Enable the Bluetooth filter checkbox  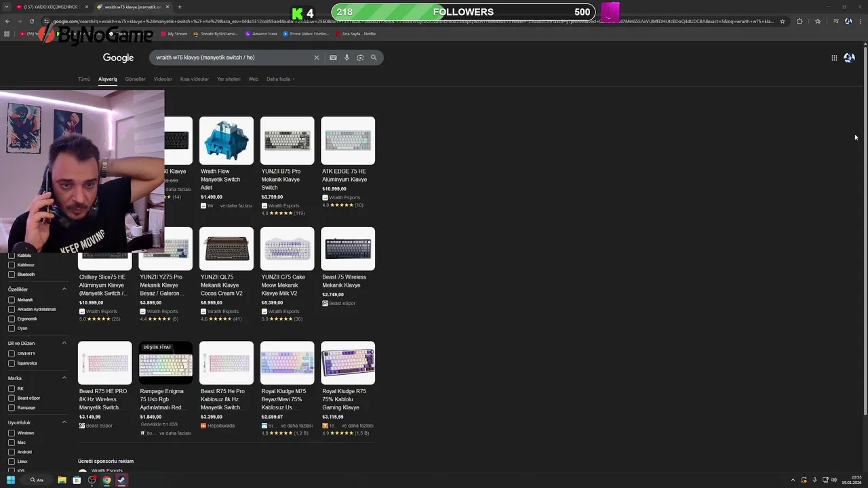(12, 274)
